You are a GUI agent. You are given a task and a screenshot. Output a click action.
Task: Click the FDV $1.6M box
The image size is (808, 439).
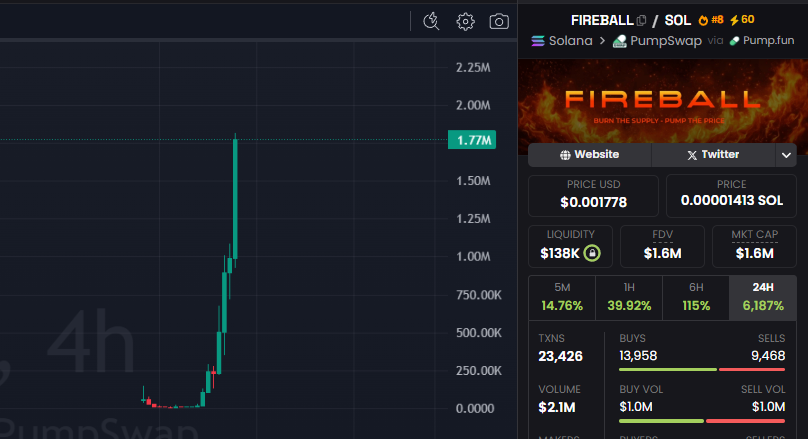[x=662, y=246]
